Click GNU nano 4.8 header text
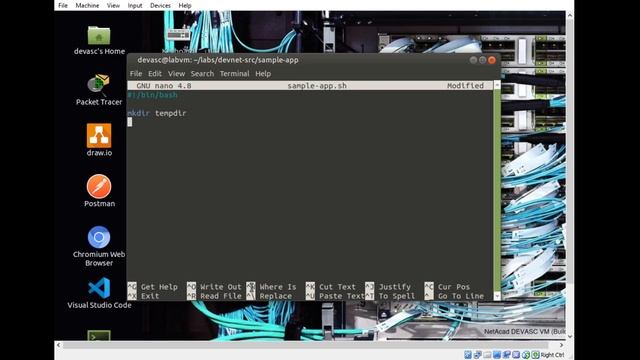This screenshot has width=640, height=360. (164, 86)
